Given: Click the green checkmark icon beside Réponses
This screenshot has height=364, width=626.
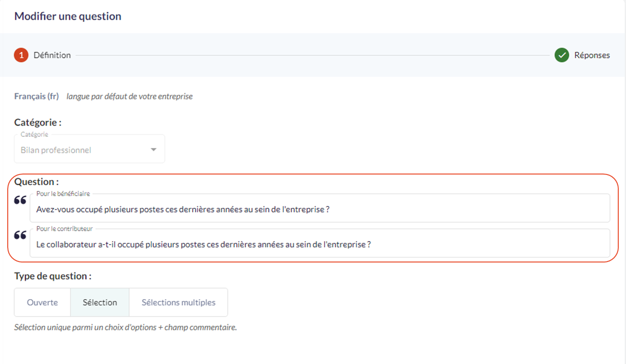Looking at the screenshot, I should [562, 55].
